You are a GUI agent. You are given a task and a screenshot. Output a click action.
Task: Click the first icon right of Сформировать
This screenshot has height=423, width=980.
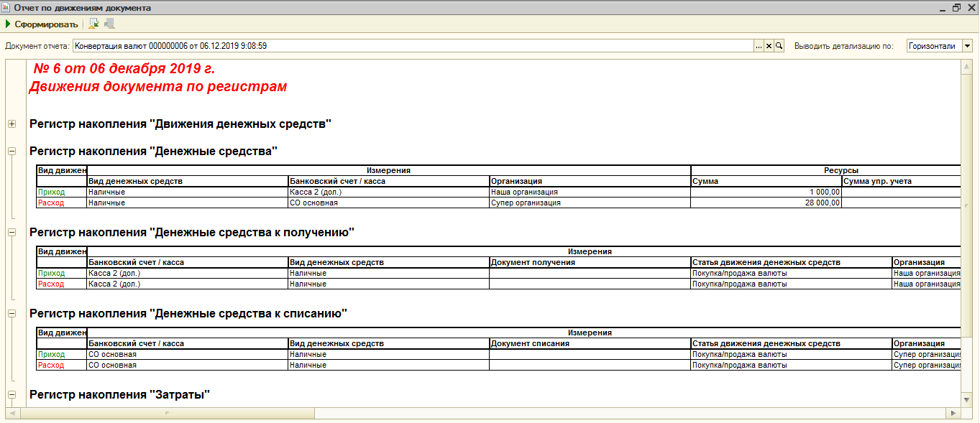click(x=93, y=24)
